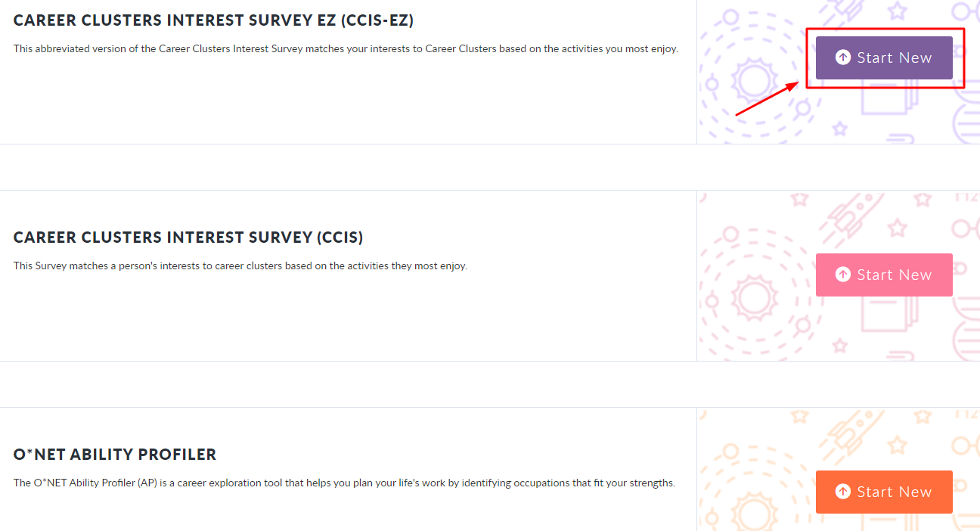980x531 pixels.
Task: Click the purple gear illustration beside CCIS-EZ
Action: click(753, 80)
